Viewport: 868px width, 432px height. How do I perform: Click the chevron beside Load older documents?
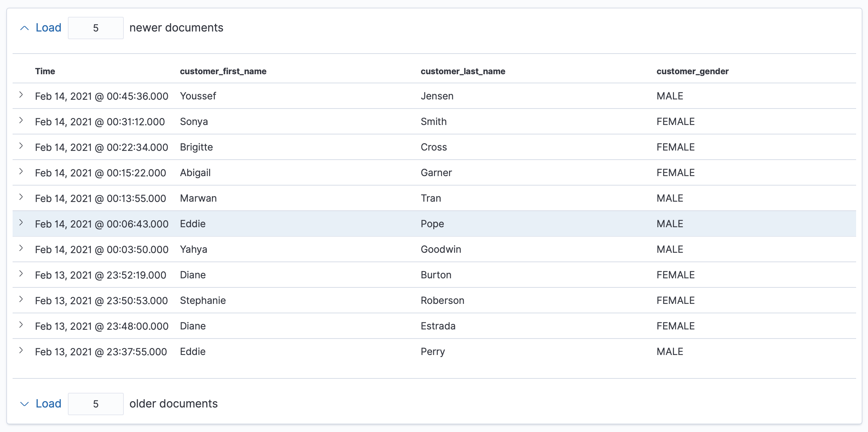click(x=24, y=404)
